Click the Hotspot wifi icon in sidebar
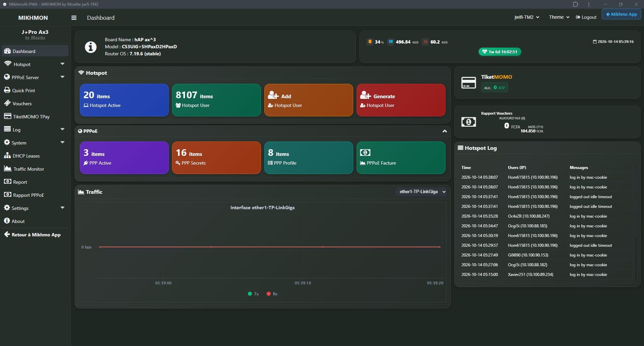The height and width of the screenshot is (346, 644). coord(8,64)
